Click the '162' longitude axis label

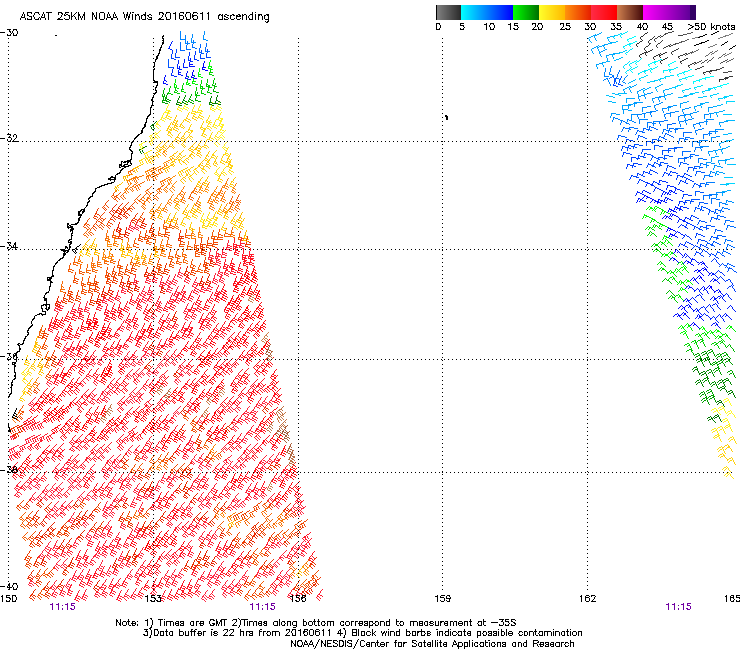[588, 599]
